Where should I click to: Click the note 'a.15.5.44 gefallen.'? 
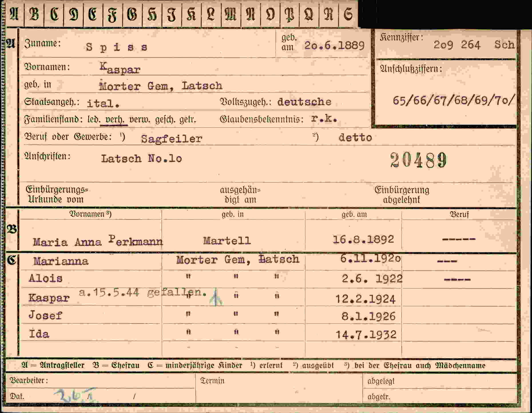click(x=143, y=292)
